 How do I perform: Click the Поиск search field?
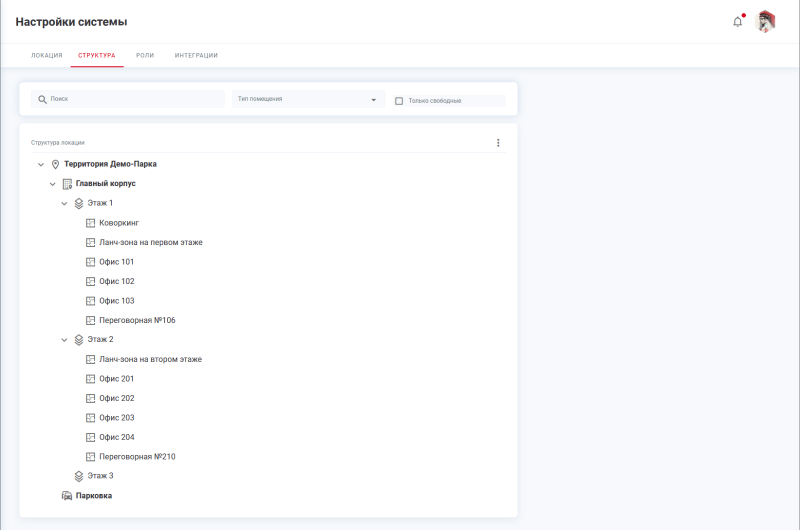135,100
